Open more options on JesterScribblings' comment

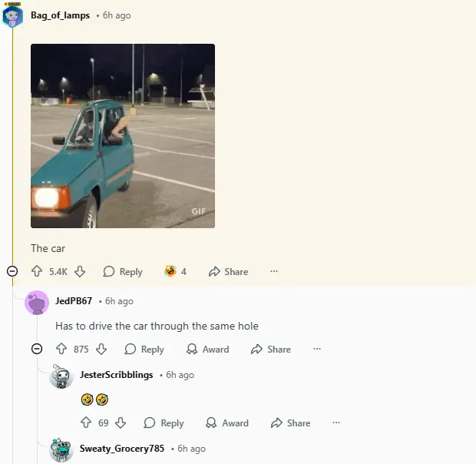click(x=336, y=423)
